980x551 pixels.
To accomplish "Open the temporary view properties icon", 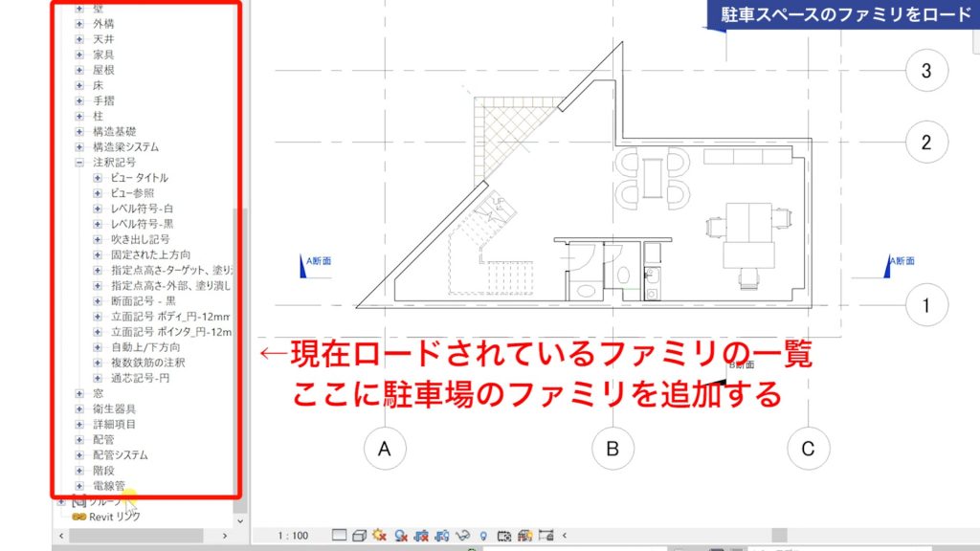I will tap(505, 536).
